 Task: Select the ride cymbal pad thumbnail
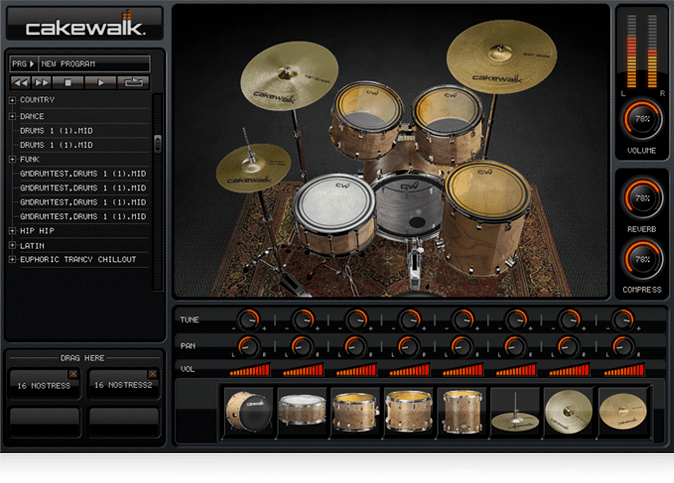pos(622,412)
